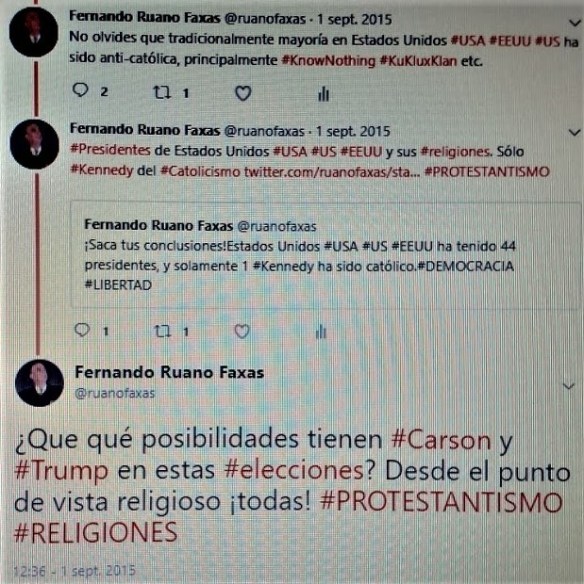Open the quoted tweet about 44 presidentes
This screenshot has height=584, width=584.
tap(326, 255)
